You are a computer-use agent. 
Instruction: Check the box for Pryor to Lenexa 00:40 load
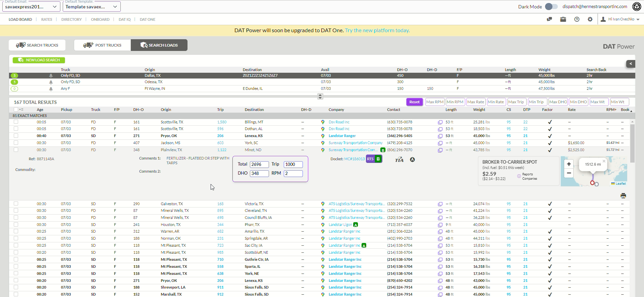(x=16, y=136)
